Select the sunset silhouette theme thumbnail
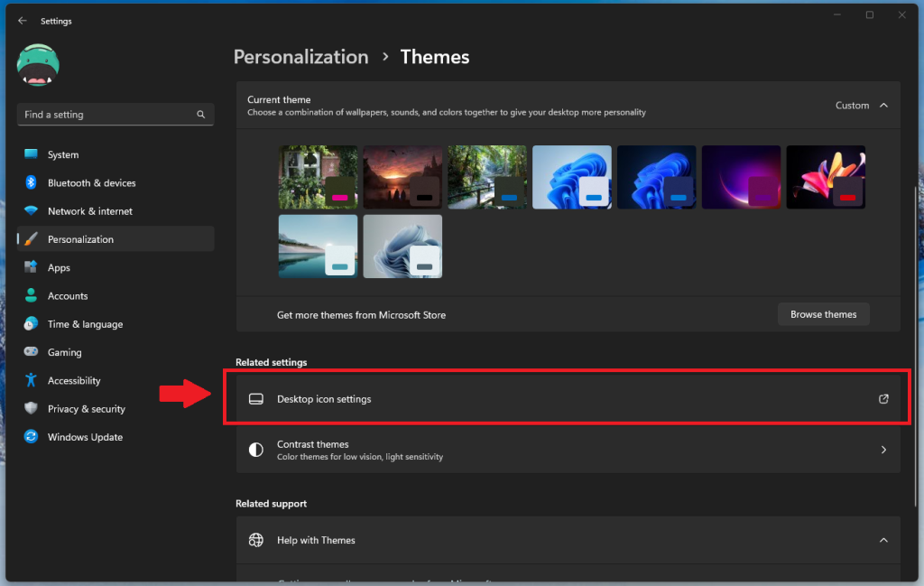924x586 pixels. (x=402, y=177)
